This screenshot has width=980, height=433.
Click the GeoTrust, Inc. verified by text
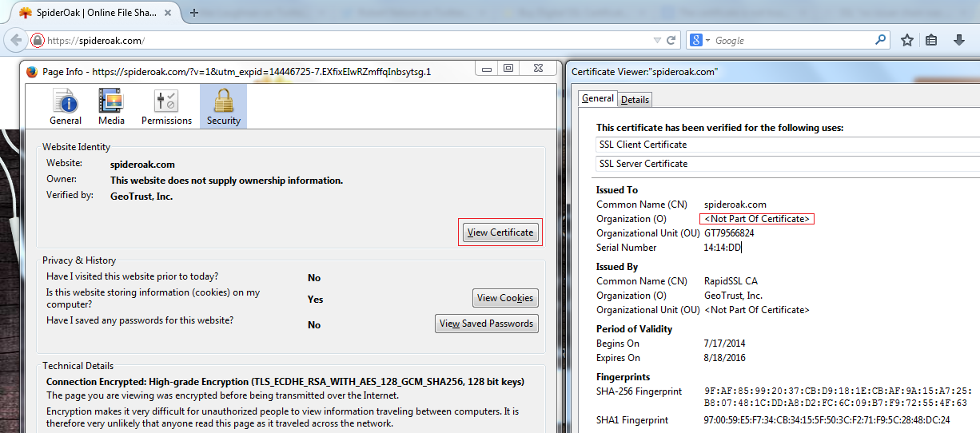[x=141, y=197]
